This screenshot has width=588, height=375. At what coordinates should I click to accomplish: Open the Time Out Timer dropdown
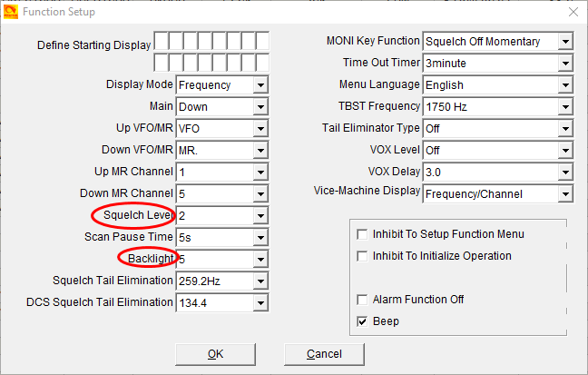pos(565,64)
